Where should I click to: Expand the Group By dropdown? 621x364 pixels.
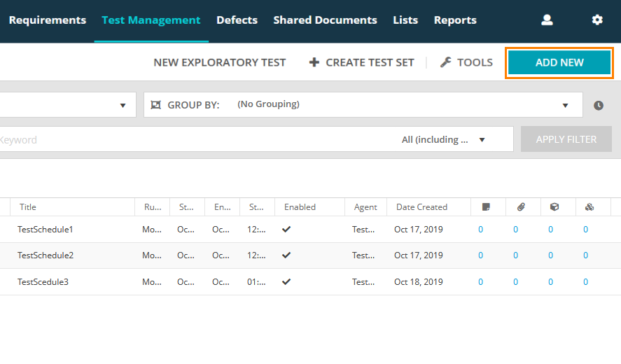(x=565, y=105)
